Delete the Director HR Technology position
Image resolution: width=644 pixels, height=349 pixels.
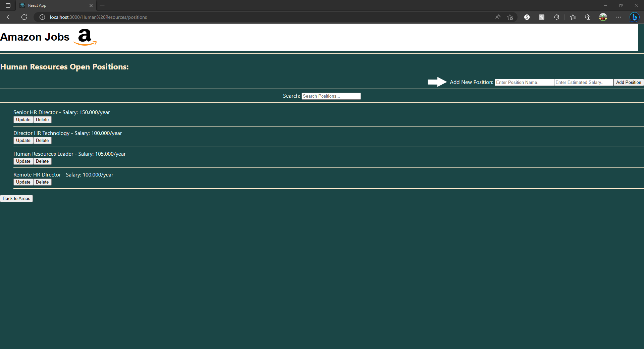[x=42, y=141]
